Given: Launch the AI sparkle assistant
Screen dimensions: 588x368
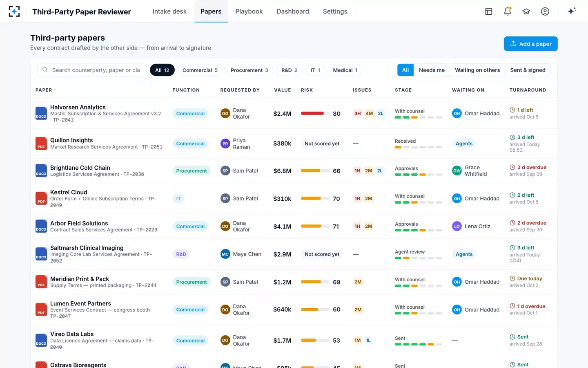Looking at the screenshot, I should (x=572, y=11).
